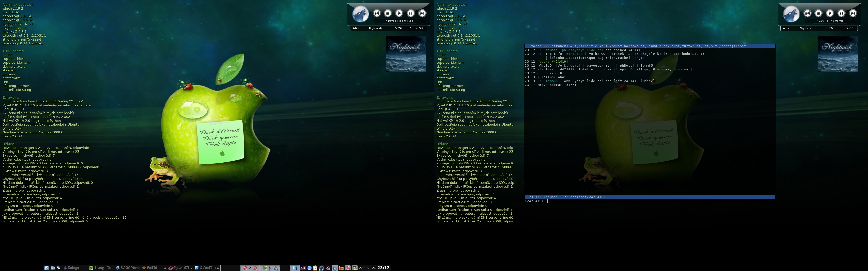The image size is (868, 271).
Task: Click 'Jaký smartphone?, odpovědí: 3' on the left monitor
Action: (28, 206)
